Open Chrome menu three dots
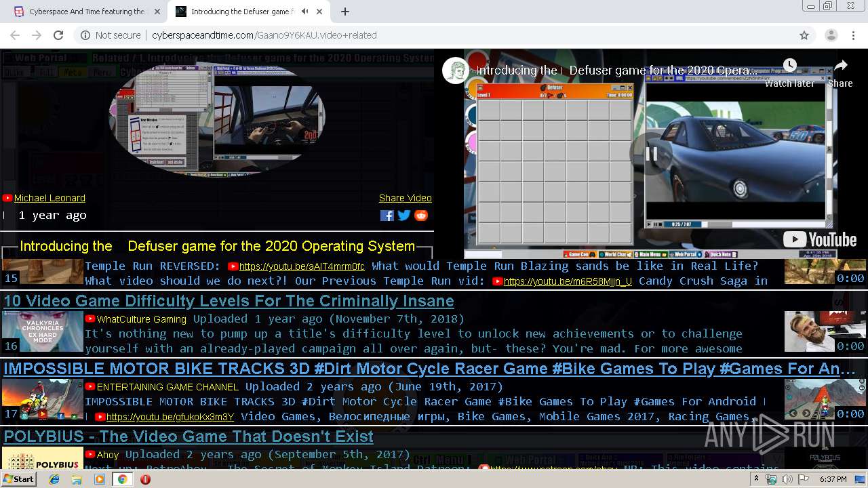 click(853, 35)
